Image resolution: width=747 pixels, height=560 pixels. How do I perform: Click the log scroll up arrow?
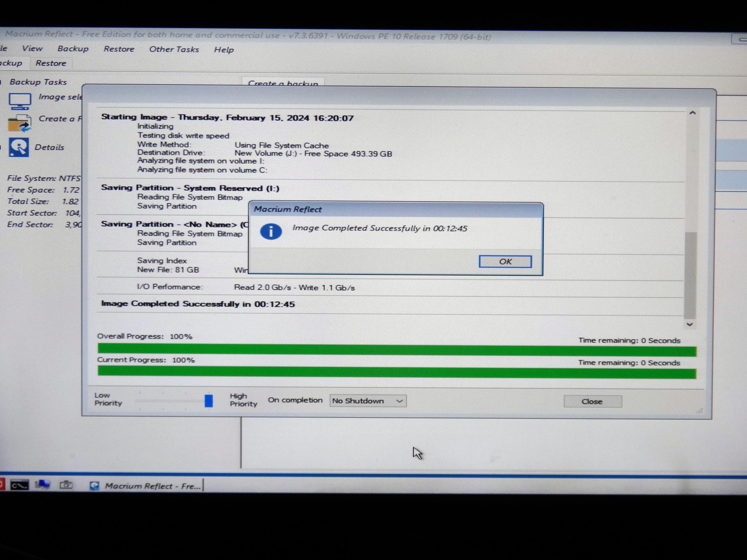click(692, 113)
